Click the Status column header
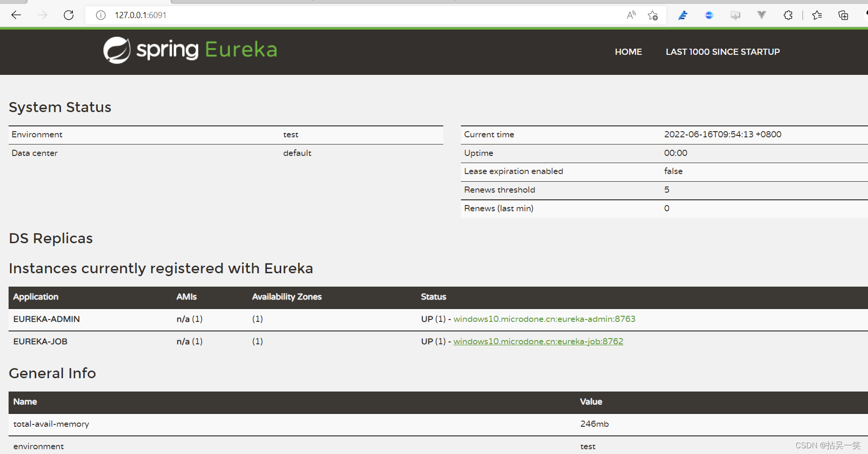 (x=433, y=297)
